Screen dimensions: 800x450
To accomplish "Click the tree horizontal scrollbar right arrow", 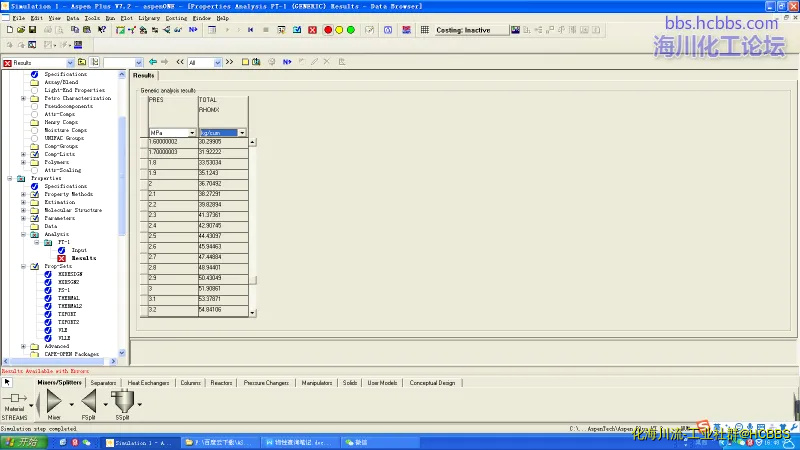I will click(x=113, y=361).
